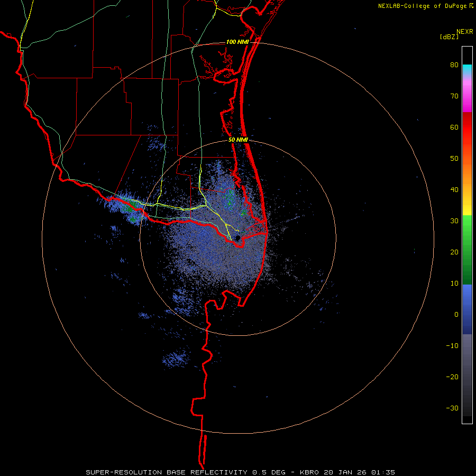Click the 50 value on dBZ scale
476x476 pixels.
tap(454, 159)
